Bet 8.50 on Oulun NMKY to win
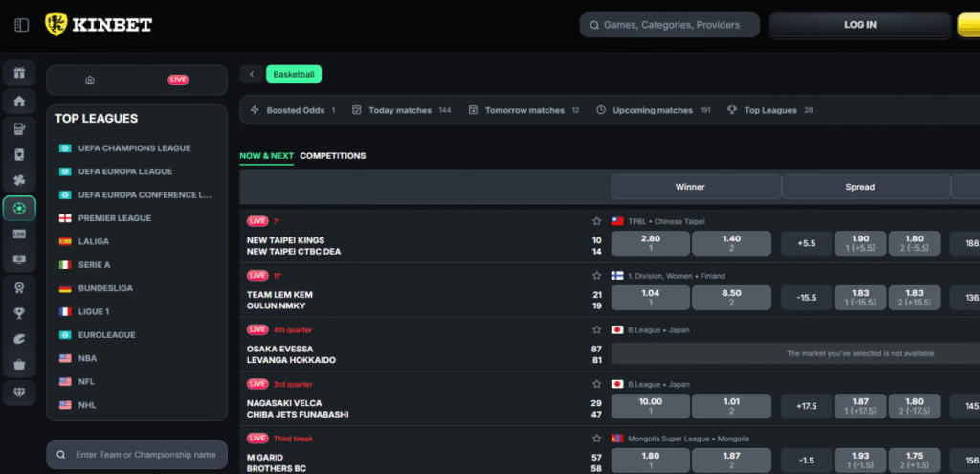 (731, 298)
